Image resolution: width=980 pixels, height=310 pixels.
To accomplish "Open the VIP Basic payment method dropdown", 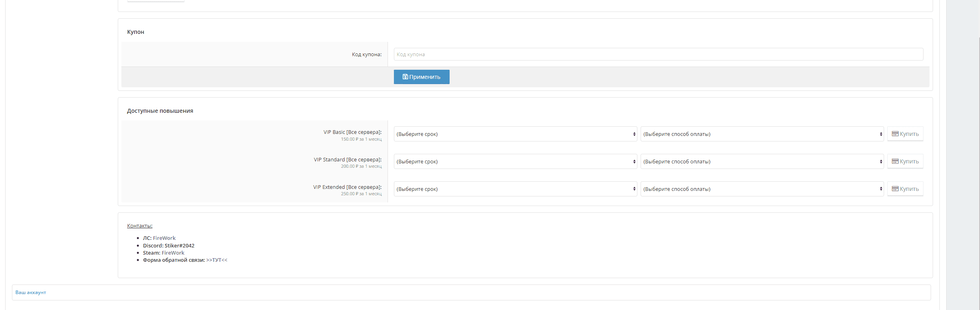I will 762,134.
